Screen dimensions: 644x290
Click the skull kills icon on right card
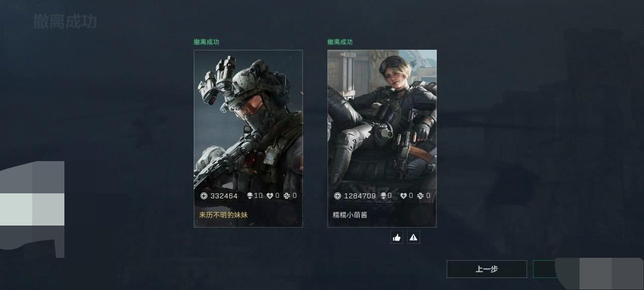tap(383, 196)
